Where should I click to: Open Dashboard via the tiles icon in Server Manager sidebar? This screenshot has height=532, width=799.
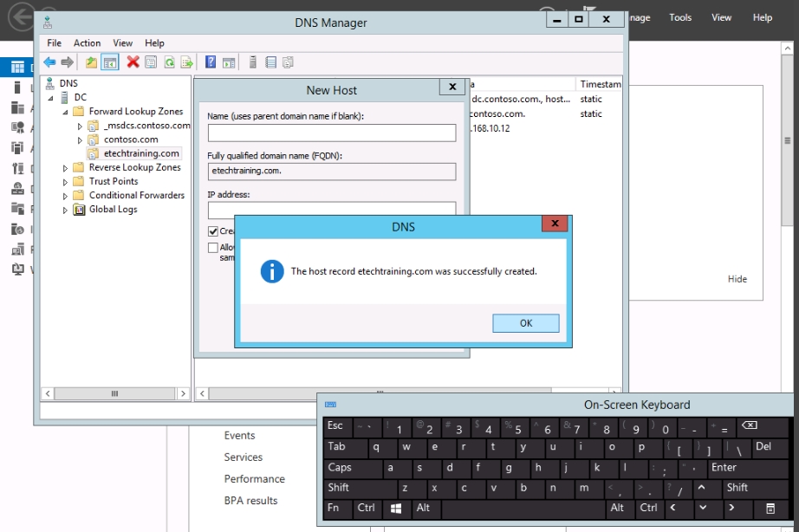click(17, 68)
